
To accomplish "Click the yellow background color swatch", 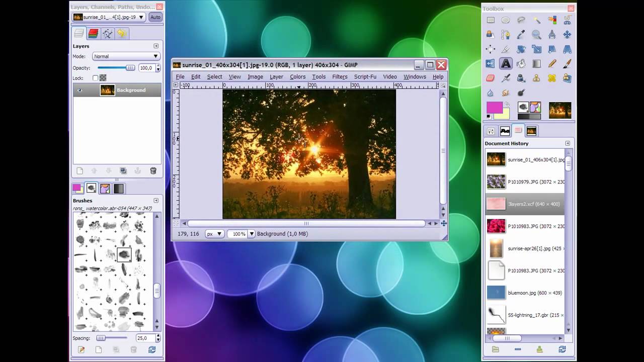I will (505, 115).
